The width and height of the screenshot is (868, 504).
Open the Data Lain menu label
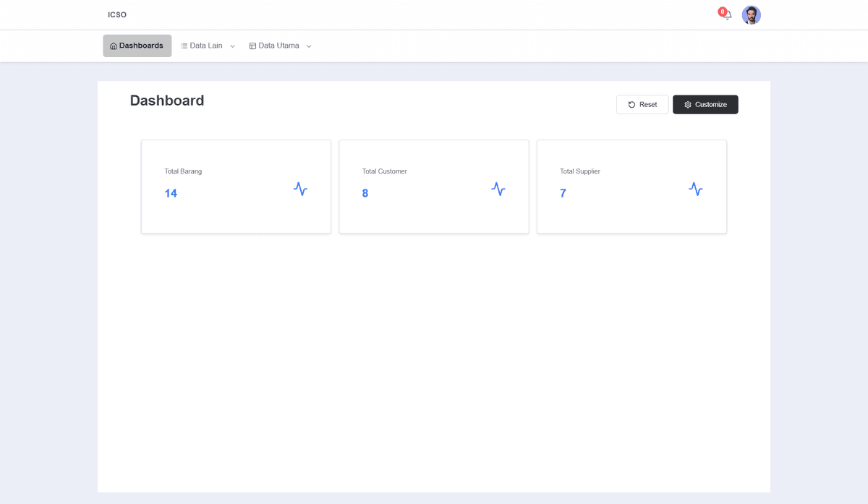pos(205,46)
